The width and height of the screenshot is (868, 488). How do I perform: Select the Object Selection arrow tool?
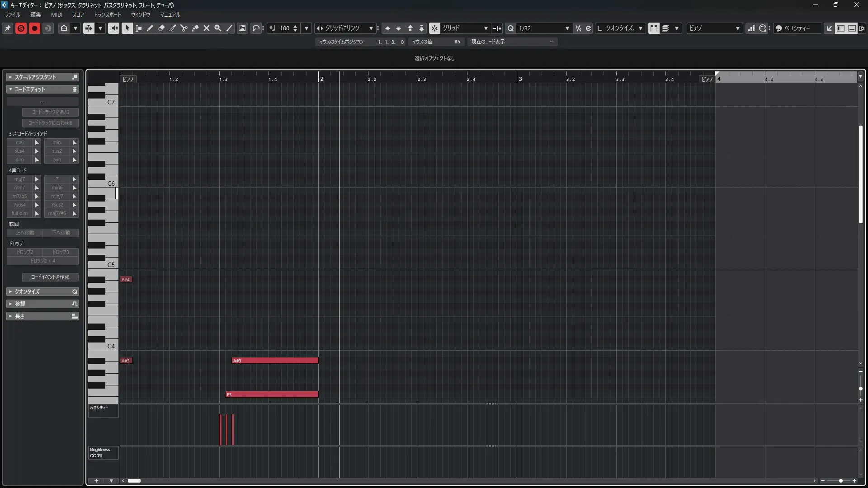click(x=127, y=28)
